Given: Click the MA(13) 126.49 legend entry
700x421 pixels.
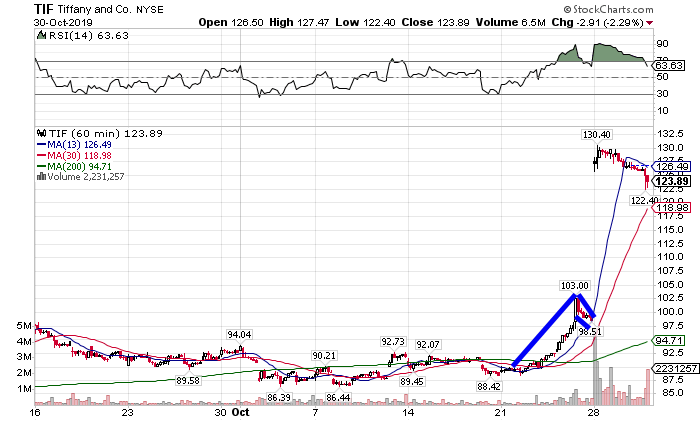Looking at the screenshot, I should [x=79, y=145].
